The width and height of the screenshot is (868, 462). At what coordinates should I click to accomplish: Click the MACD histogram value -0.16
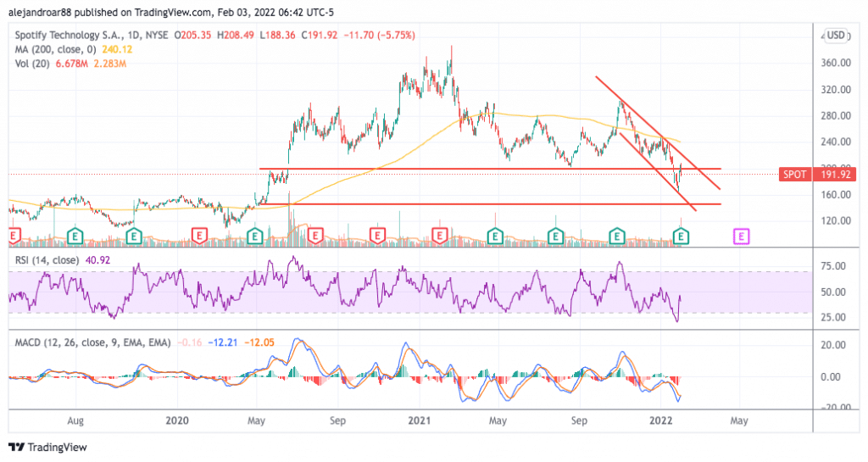point(189,342)
